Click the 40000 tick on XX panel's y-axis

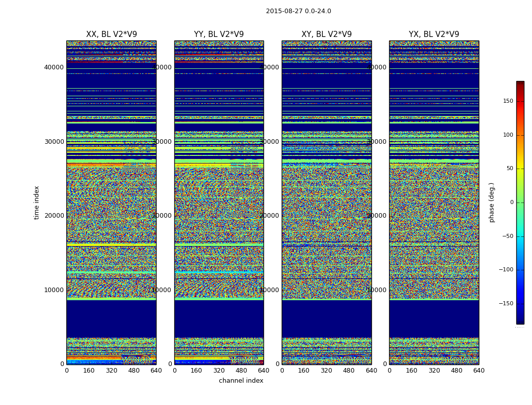54,67
